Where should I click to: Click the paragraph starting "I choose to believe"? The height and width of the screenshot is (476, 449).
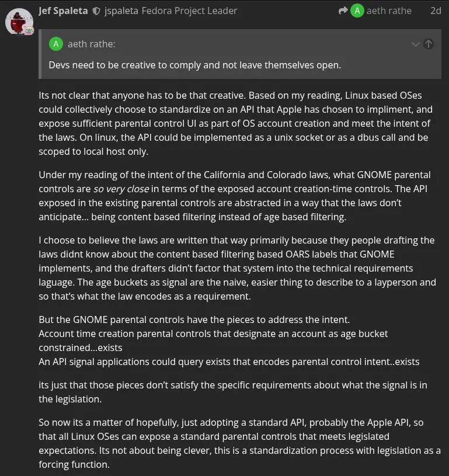[237, 268]
